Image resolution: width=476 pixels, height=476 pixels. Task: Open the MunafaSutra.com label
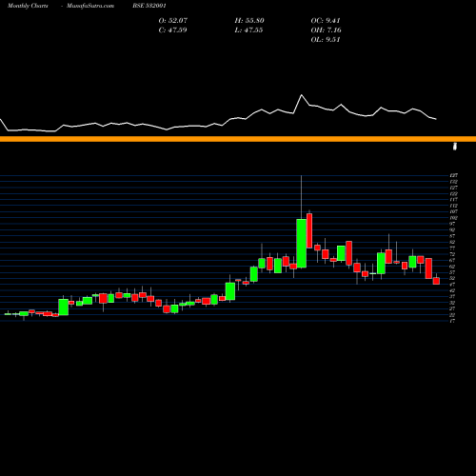[x=90, y=6]
